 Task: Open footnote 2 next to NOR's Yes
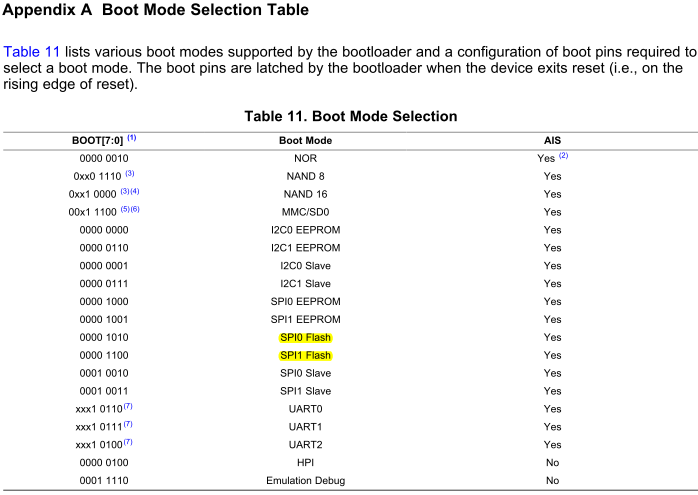[563, 155]
